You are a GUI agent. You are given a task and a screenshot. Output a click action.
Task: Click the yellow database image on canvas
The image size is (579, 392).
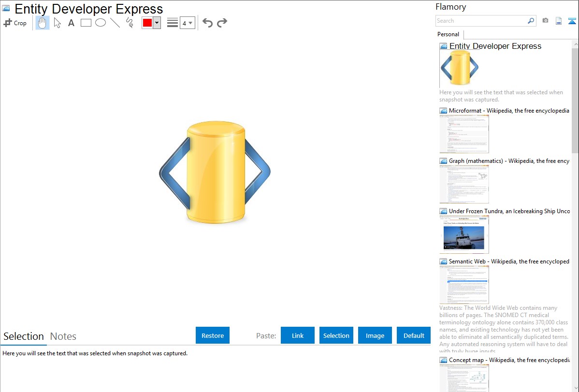pos(215,172)
